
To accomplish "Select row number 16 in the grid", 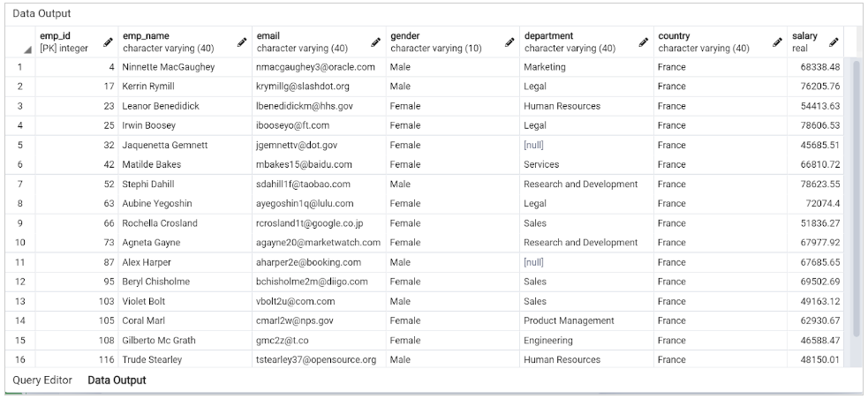I will pyautogui.click(x=20, y=359).
